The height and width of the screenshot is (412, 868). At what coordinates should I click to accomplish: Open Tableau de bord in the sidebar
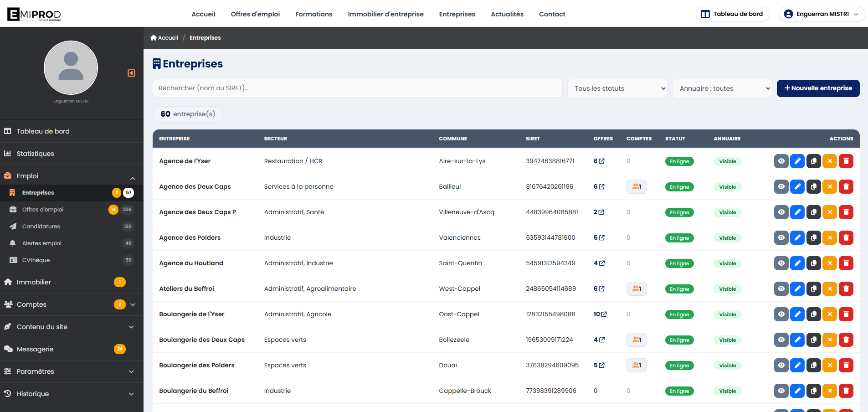point(72,131)
